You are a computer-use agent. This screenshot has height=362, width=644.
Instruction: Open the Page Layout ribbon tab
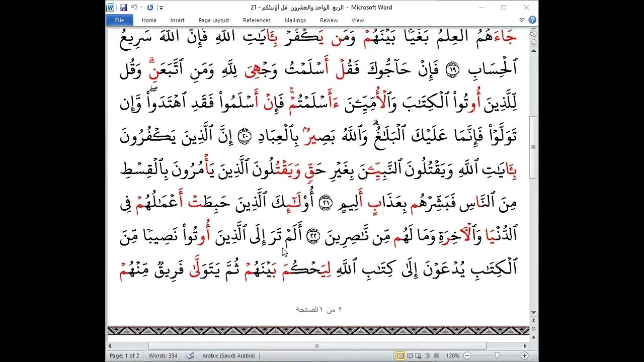(x=213, y=20)
